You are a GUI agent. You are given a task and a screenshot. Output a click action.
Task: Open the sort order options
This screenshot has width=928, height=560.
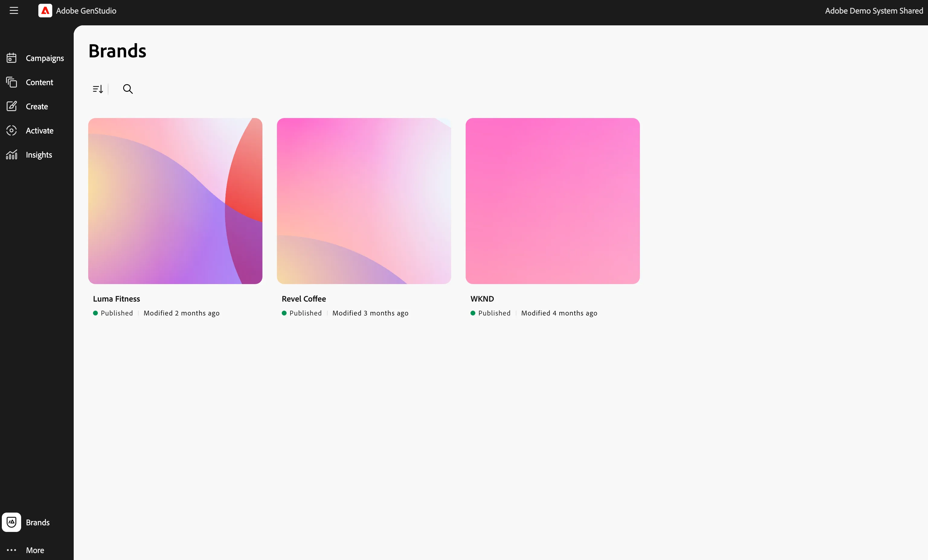pyautogui.click(x=98, y=89)
